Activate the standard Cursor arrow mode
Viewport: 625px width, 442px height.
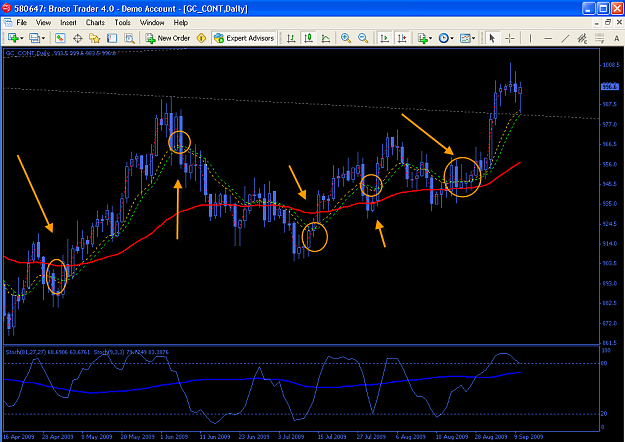tap(492, 38)
